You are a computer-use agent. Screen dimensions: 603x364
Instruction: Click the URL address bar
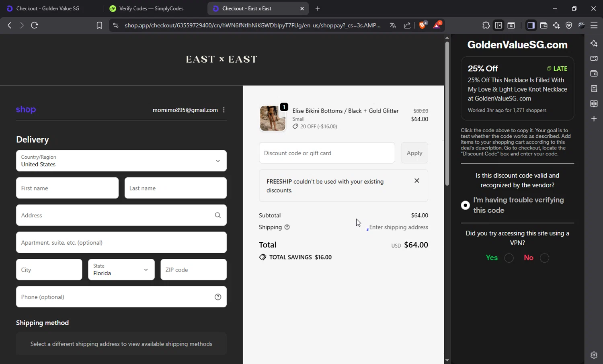click(x=252, y=25)
